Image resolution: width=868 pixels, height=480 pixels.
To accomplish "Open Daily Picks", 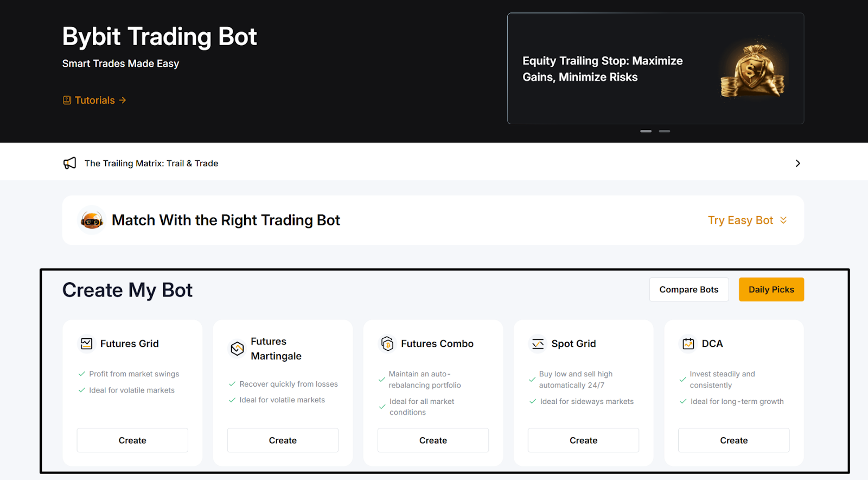I will tap(771, 289).
